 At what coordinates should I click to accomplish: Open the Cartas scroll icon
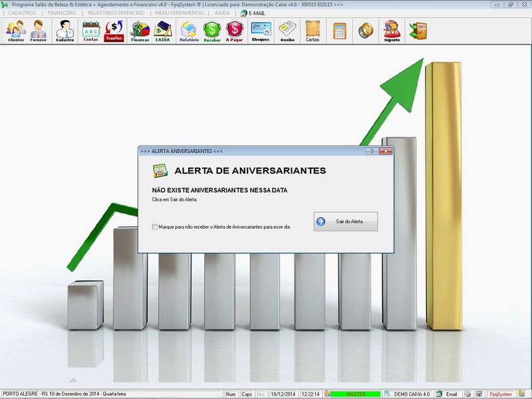[x=313, y=31]
